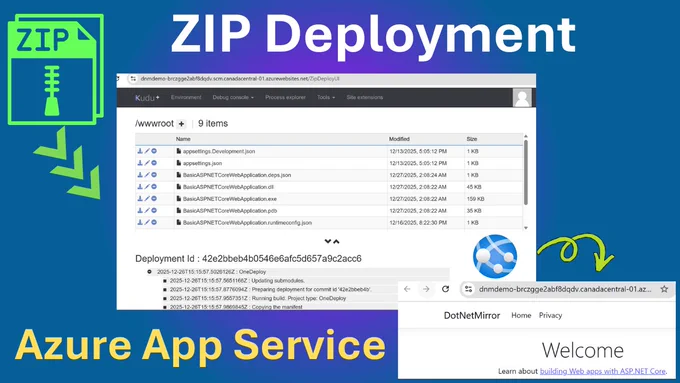The width and height of the screenshot is (680, 383).
Task: Click the Name column header
Action: pos(183,139)
